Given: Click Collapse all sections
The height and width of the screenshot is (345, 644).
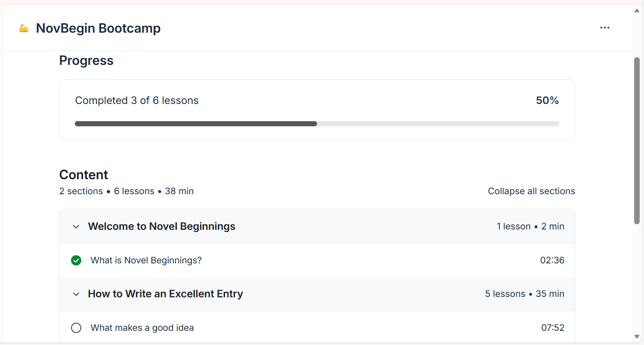Looking at the screenshot, I should (x=531, y=191).
